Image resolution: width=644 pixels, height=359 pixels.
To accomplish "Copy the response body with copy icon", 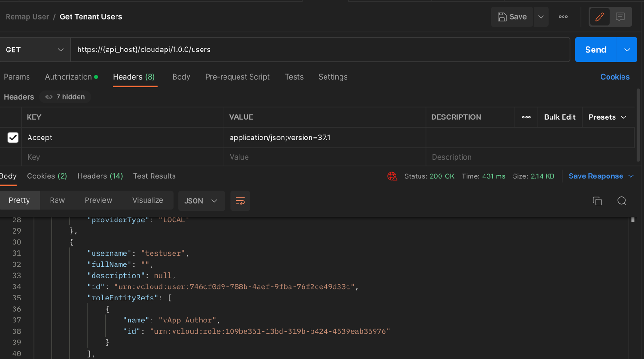I will [597, 201].
